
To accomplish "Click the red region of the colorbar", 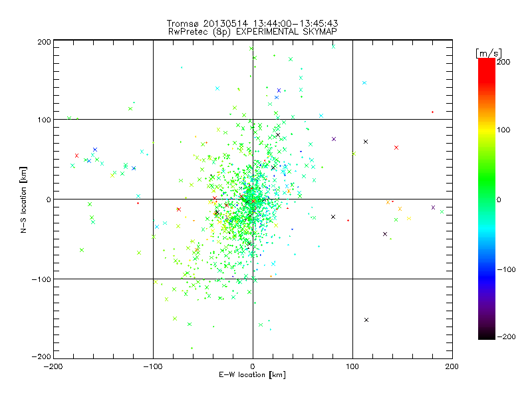I will point(487,71).
